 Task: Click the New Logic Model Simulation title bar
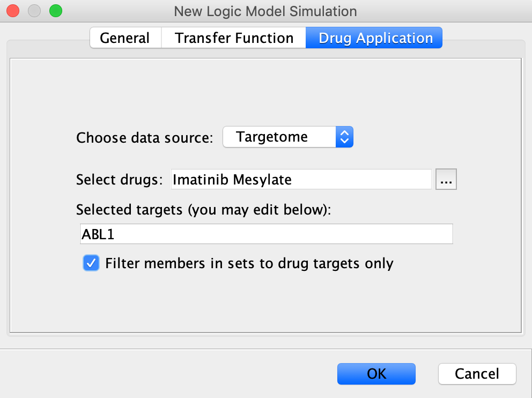click(x=265, y=11)
